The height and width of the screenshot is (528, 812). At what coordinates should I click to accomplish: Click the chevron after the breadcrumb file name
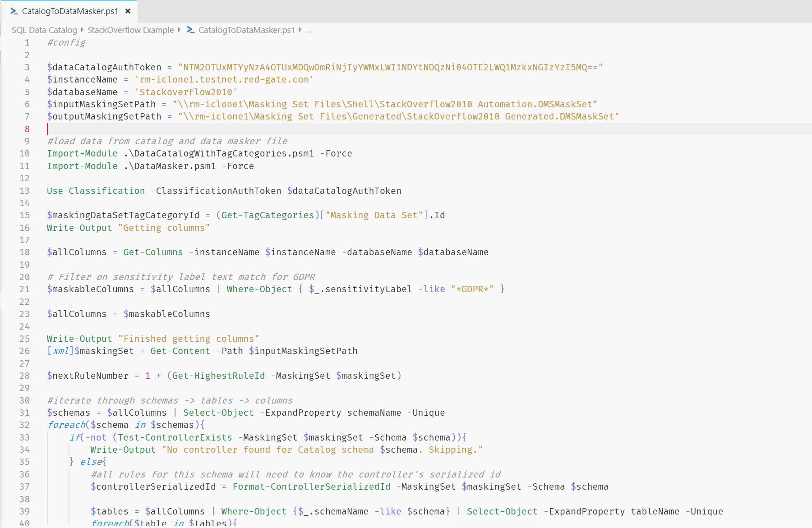coord(300,30)
